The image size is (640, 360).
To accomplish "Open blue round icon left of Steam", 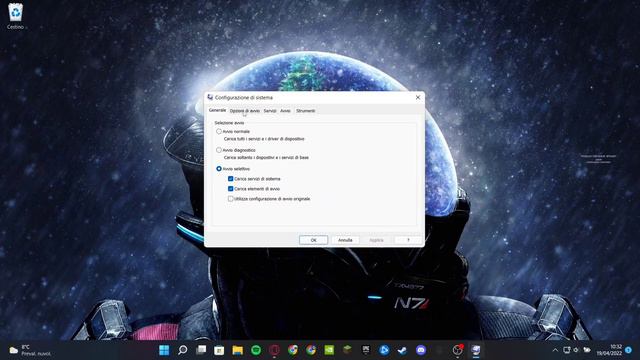I will click(x=384, y=350).
